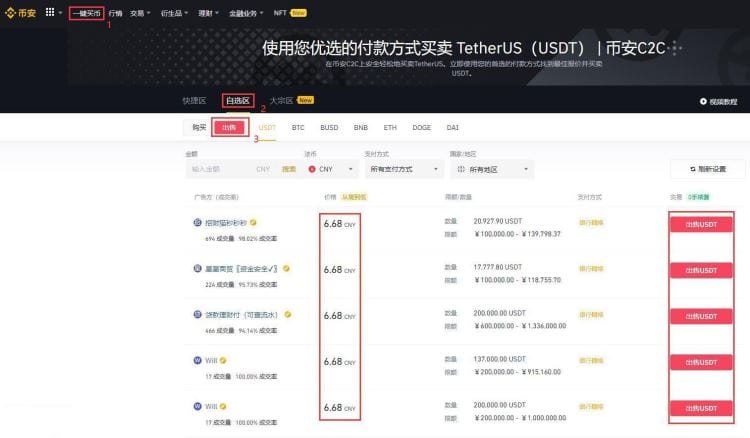This screenshot has height=438, width=750.
Task: Click 一键买币 in the top menu
Action: [87, 13]
